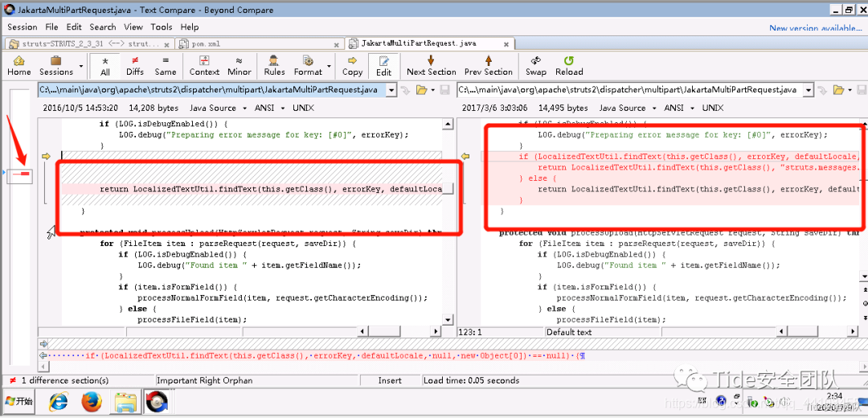Click the '14,495 bytes' right file size
The image size is (868, 418).
pos(563,108)
